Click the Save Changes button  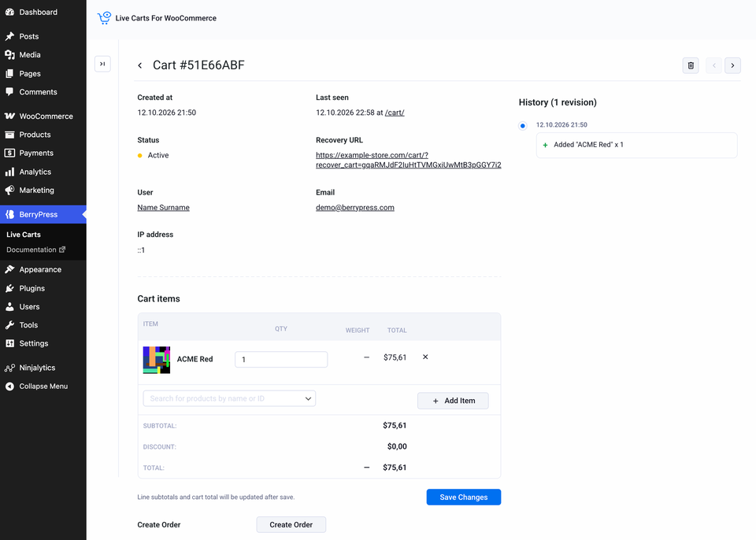click(464, 497)
